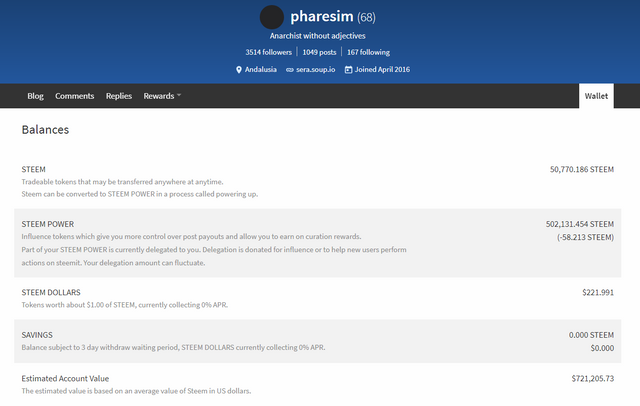Click the reputation score (68)
The width and height of the screenshot is (640, 406).
pyautogui.click(x=366, y=17)
